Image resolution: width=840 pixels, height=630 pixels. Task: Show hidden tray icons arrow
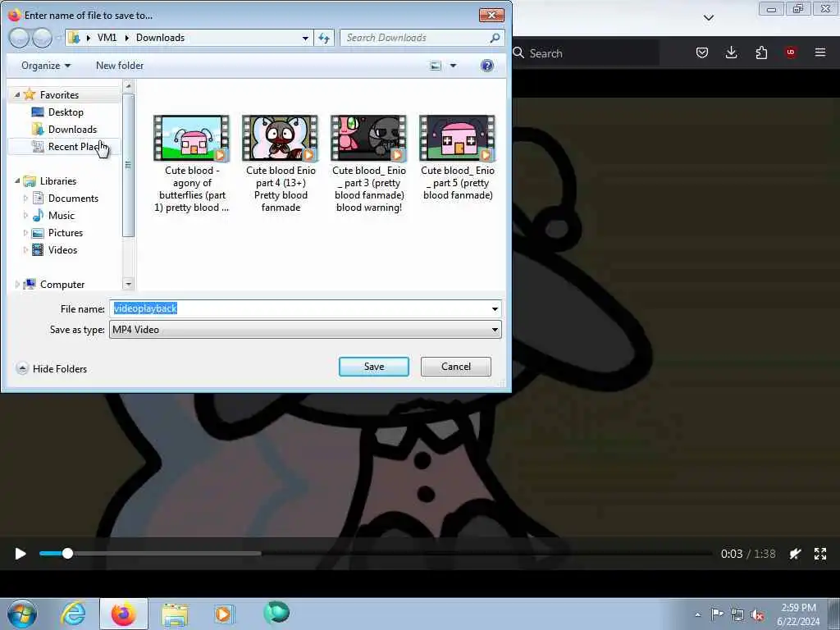coord(697,614)
